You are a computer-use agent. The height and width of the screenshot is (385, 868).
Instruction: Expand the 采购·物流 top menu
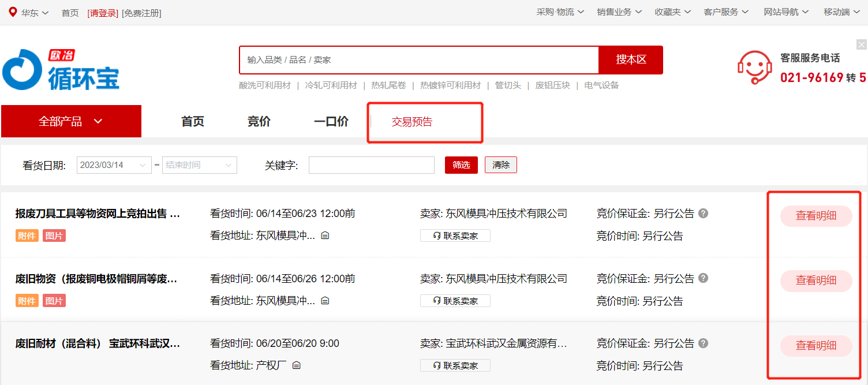point(560,12)
